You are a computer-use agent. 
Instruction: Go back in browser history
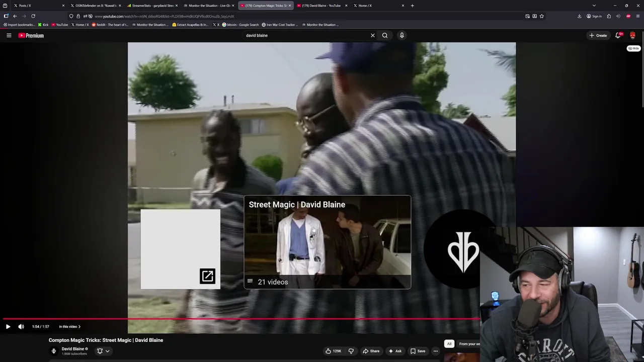pos(15,16)
